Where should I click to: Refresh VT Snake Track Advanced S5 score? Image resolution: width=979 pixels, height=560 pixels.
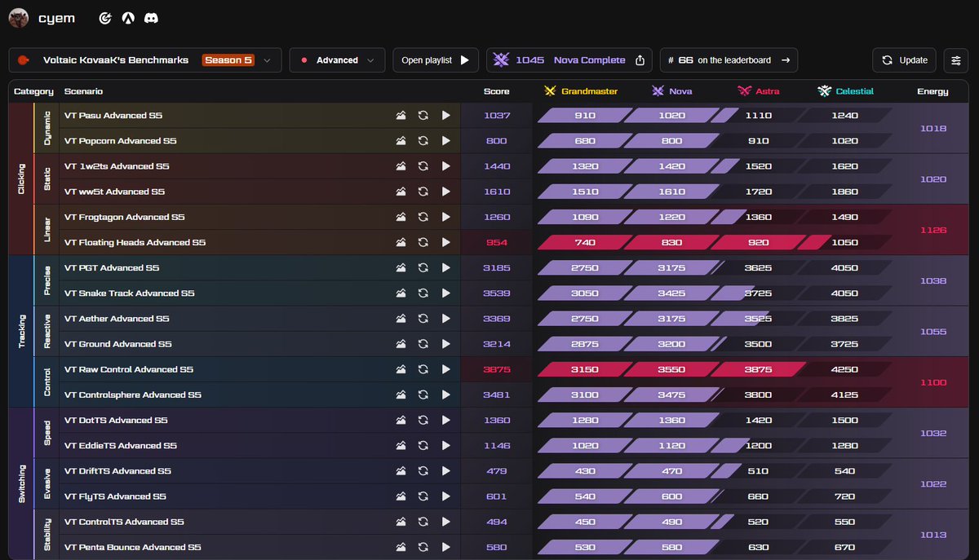(x=423, y=293)
